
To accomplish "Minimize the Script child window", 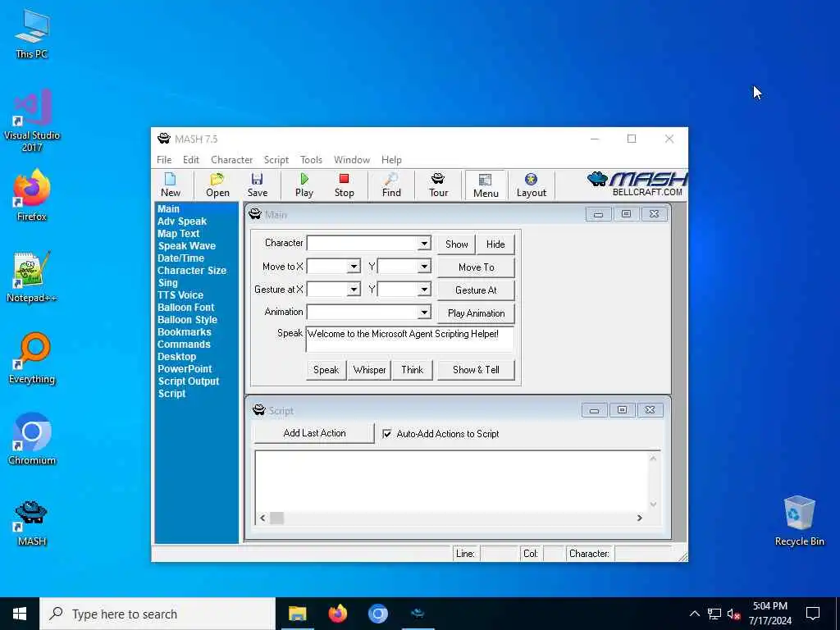I will (x=594, y=410).
